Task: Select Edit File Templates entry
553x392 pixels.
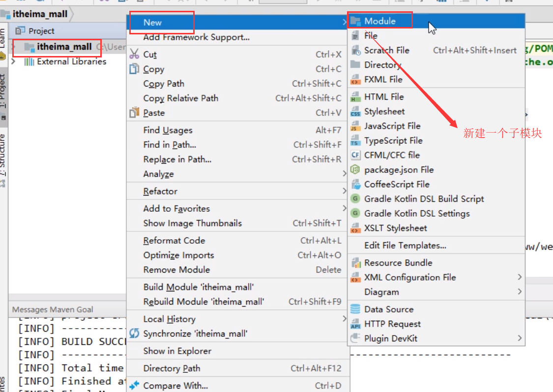Action: pos(437,245)
